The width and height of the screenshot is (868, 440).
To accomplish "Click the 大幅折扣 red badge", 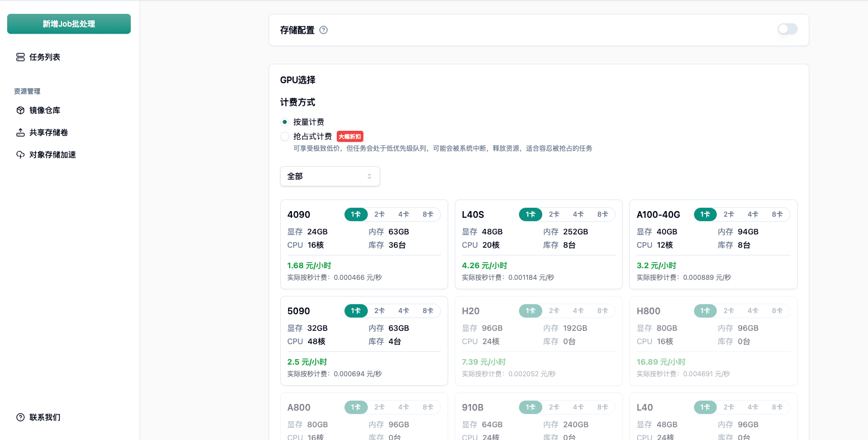I will tap(350, 136).
